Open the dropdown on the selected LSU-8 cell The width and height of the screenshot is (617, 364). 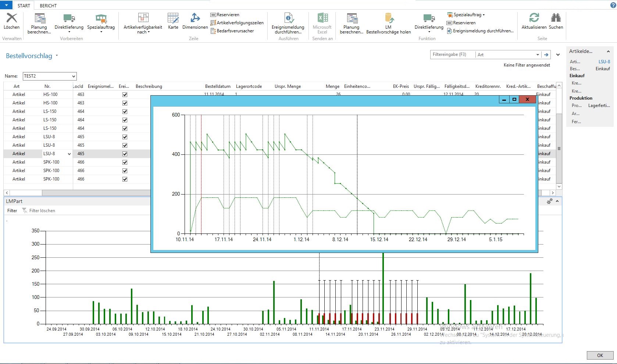click(69, 154)
